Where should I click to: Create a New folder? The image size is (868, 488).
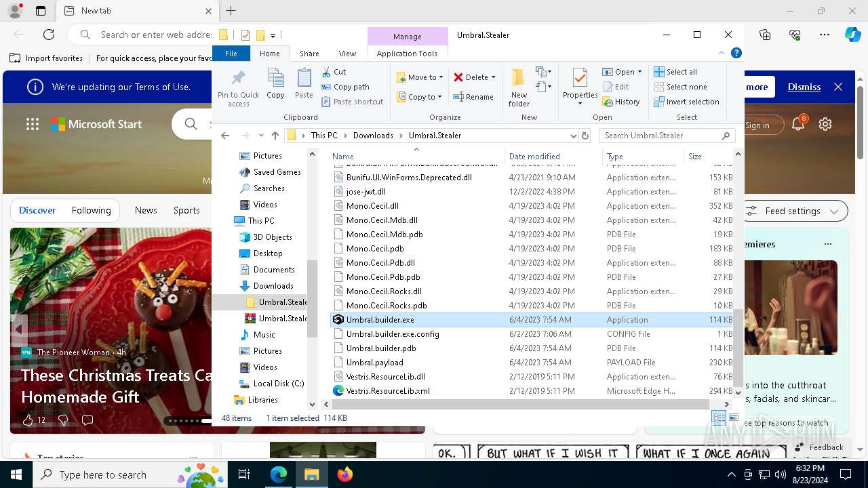519,87
